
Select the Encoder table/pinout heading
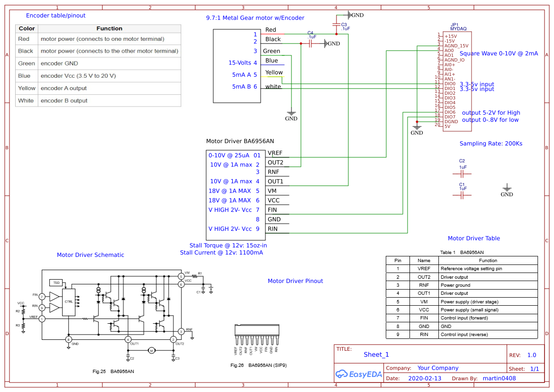(56, 16)
